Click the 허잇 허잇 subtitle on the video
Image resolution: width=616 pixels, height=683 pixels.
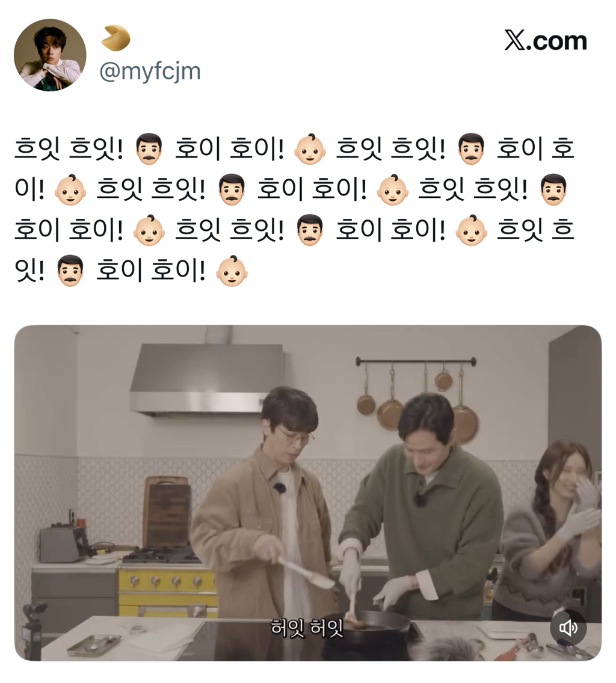click(307, 628)
